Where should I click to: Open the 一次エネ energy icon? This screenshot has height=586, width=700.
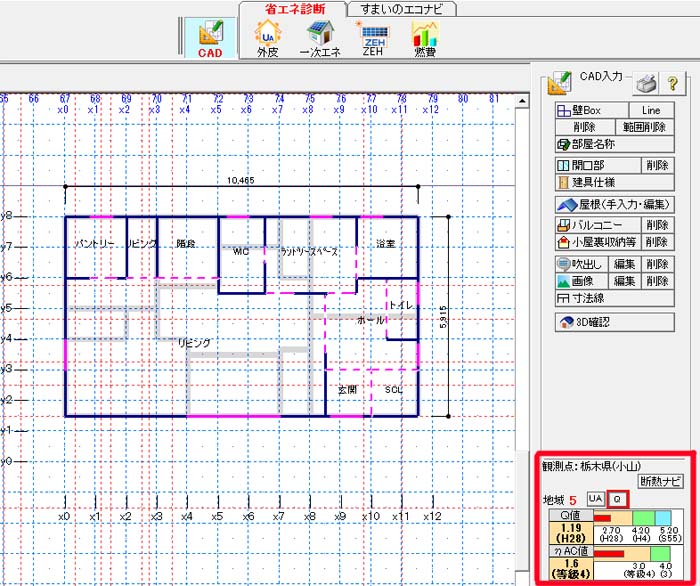[x=321, y=39]
